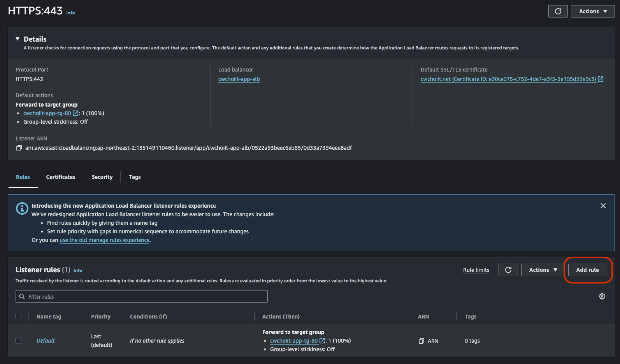Click the Actions (Then) column header
Image resolution: width=620 pixels, height=364 pixels.
point(281,317)
